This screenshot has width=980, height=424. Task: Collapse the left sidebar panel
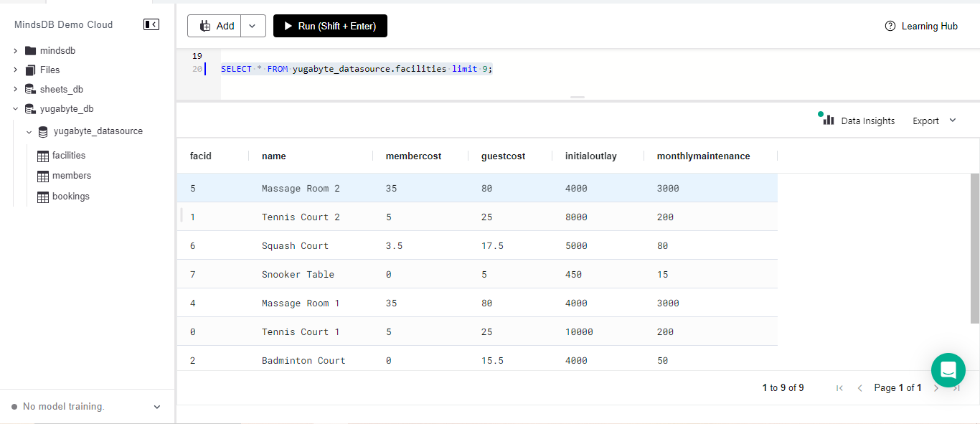click(x=151, y=24)
